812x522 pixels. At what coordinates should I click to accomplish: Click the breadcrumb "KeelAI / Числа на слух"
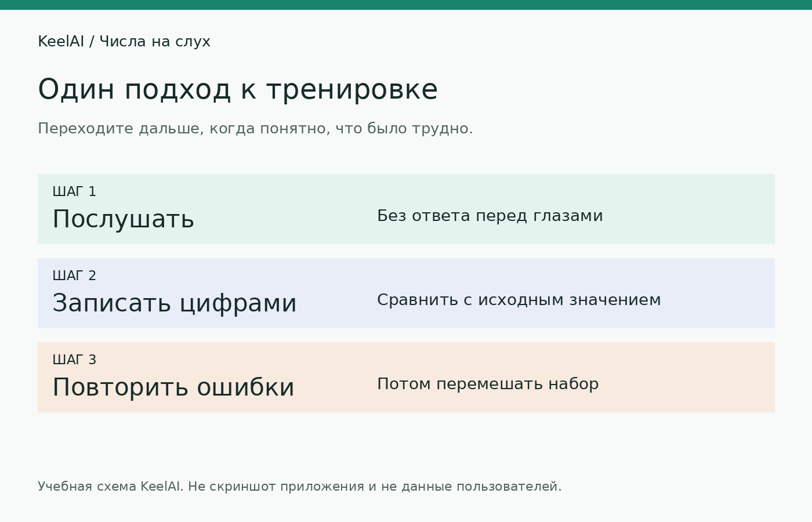tap(124, 42)
